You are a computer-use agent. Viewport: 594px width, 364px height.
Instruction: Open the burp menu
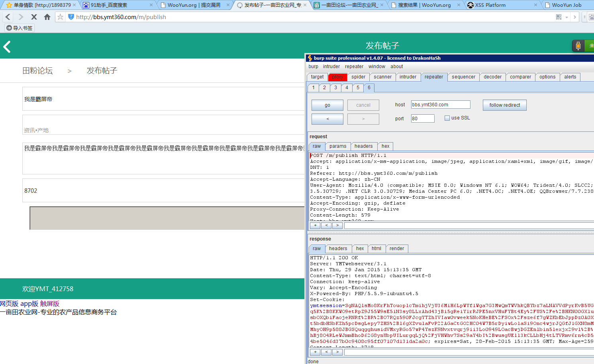[x=314, y=67]
